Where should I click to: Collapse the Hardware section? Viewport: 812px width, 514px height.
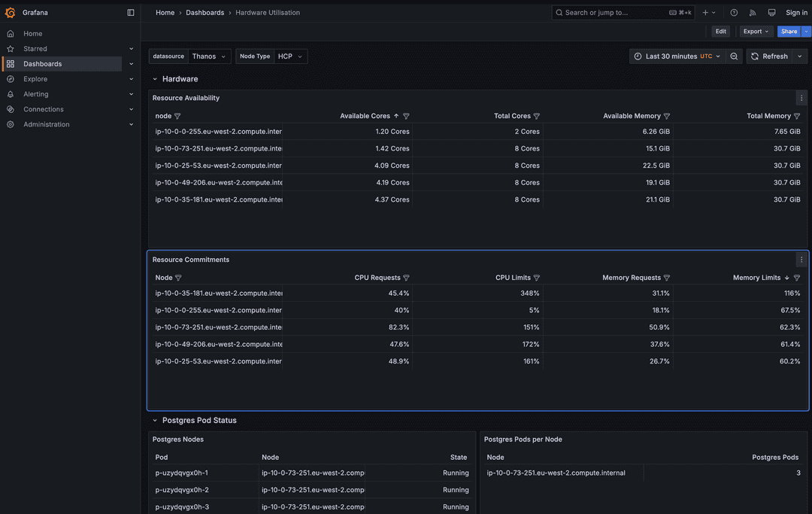click(x=155, y=78)
